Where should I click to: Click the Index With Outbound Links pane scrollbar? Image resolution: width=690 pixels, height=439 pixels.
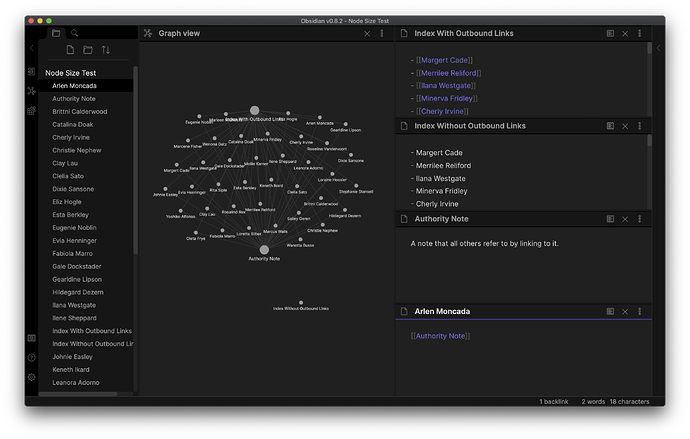(650, 48)
